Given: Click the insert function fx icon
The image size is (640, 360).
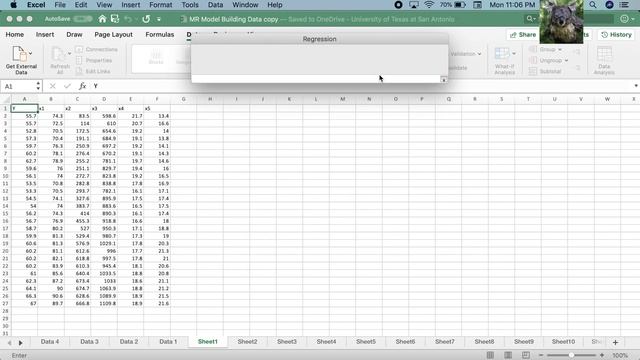Looking at the screenshot, I should tap(82, 86).
